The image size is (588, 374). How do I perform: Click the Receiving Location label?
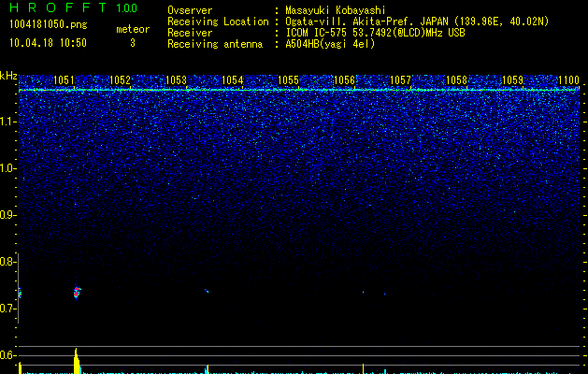(218, 22)
